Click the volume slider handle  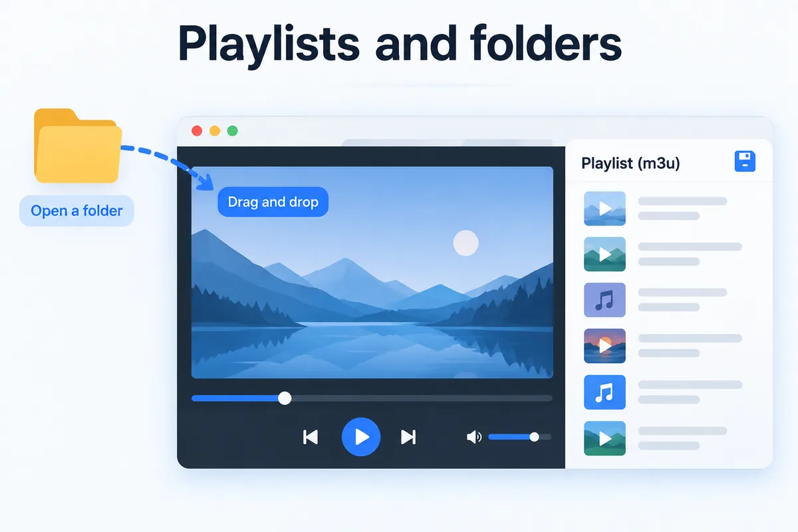[x=534, y=437]
